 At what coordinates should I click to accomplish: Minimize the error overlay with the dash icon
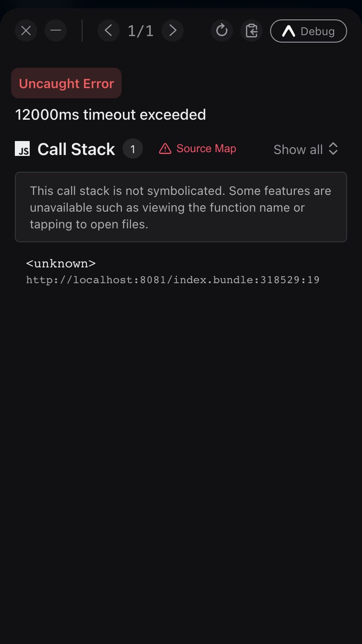[56, 31]
